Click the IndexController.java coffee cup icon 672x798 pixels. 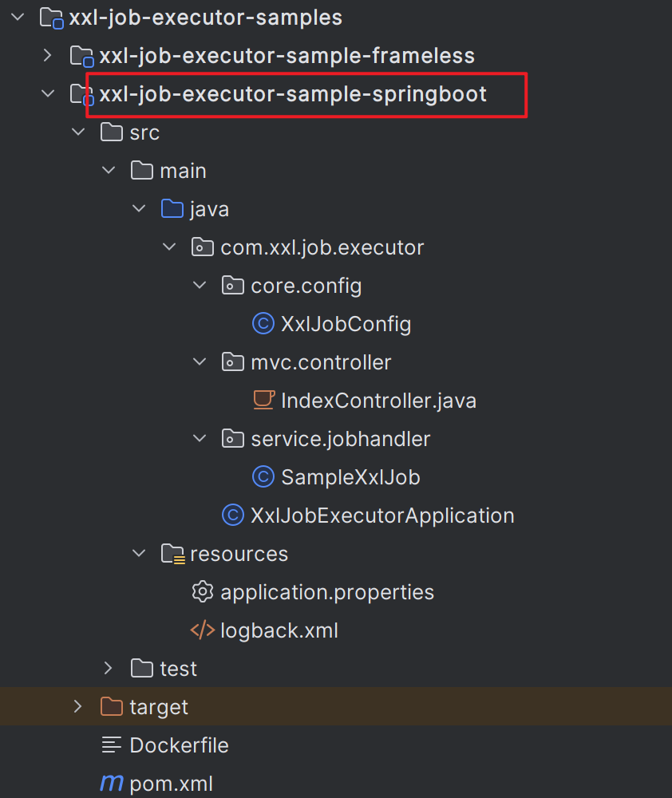263,401
